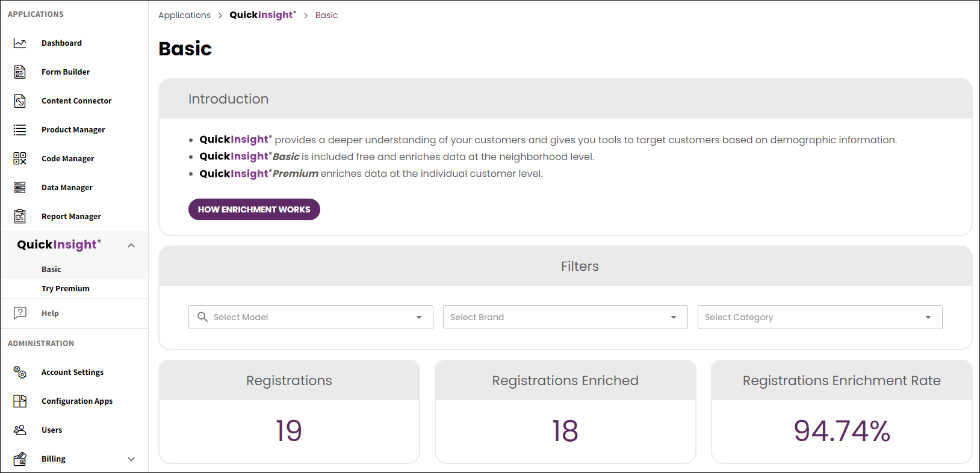Click the Users people icon

[20, 430]
